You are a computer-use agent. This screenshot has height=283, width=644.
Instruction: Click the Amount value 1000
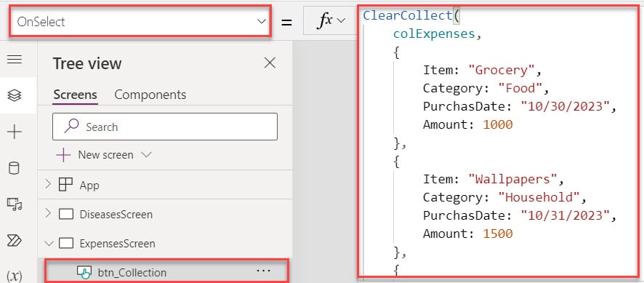pos(498,124)
